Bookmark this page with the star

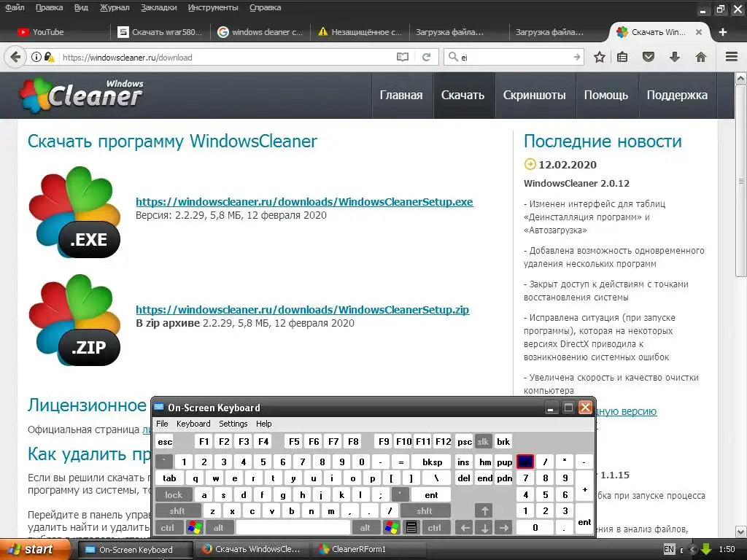tap(600, 57)
